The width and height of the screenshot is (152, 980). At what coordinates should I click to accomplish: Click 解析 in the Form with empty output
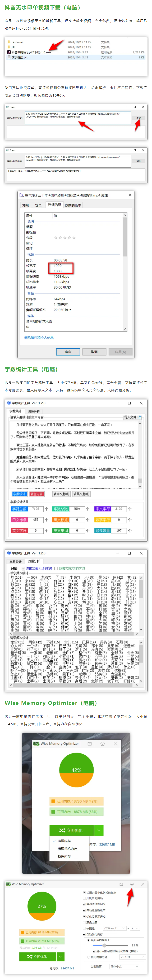pyautogui.click(x=139, y=118)
